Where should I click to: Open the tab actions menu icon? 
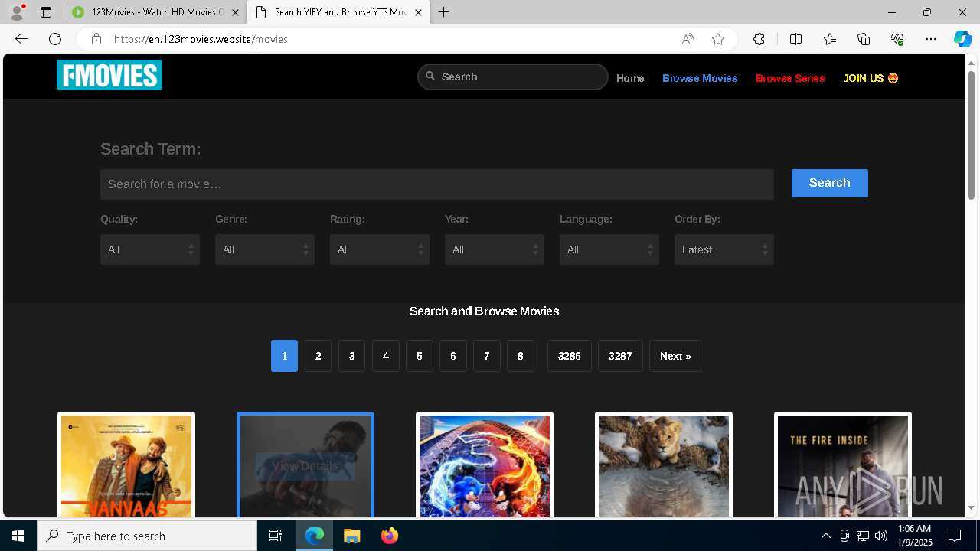(46, 12)
